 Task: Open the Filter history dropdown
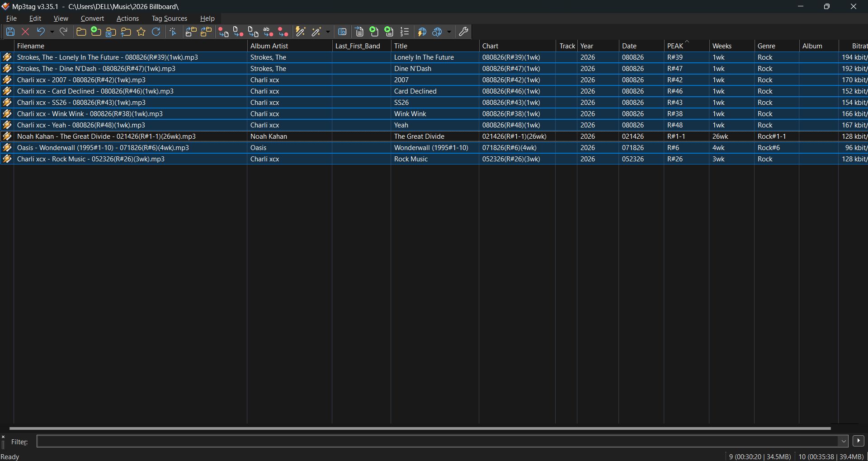click(843, 441)
